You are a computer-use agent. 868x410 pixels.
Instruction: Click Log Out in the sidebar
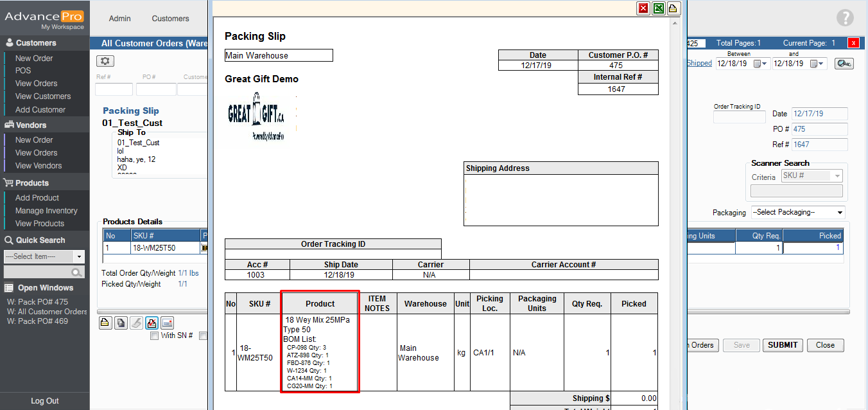45,401
